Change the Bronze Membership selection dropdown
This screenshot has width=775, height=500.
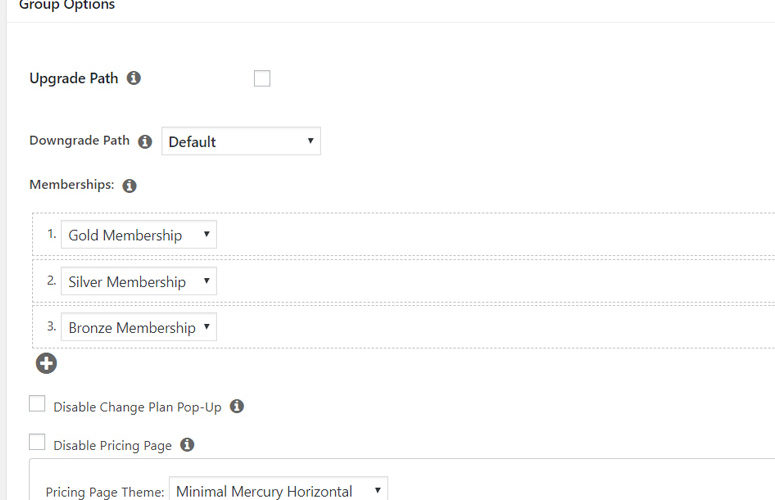[138, 327]
